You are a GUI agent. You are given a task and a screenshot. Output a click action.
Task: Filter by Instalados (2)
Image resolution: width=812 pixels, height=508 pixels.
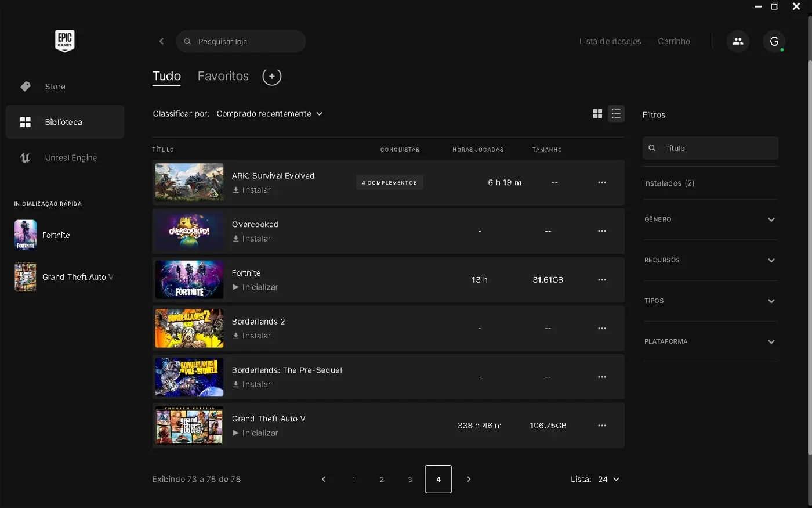tap(669, 183)
